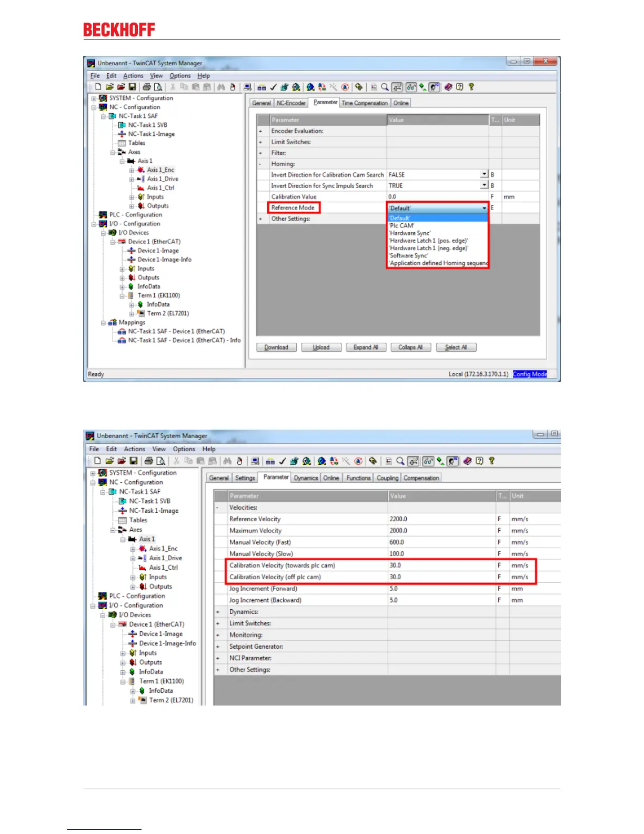644x834 pixels.
Task: Click the Download button
Action: [x=276, y=347]
